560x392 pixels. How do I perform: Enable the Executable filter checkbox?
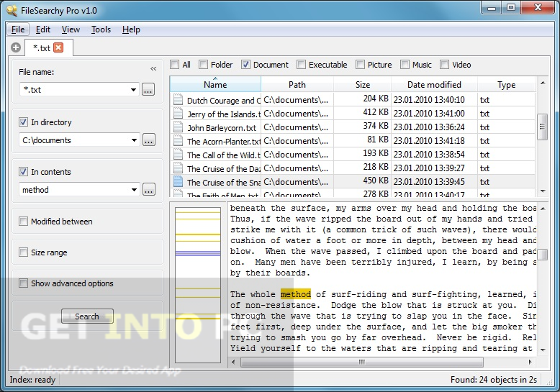(x=301, y=65)
